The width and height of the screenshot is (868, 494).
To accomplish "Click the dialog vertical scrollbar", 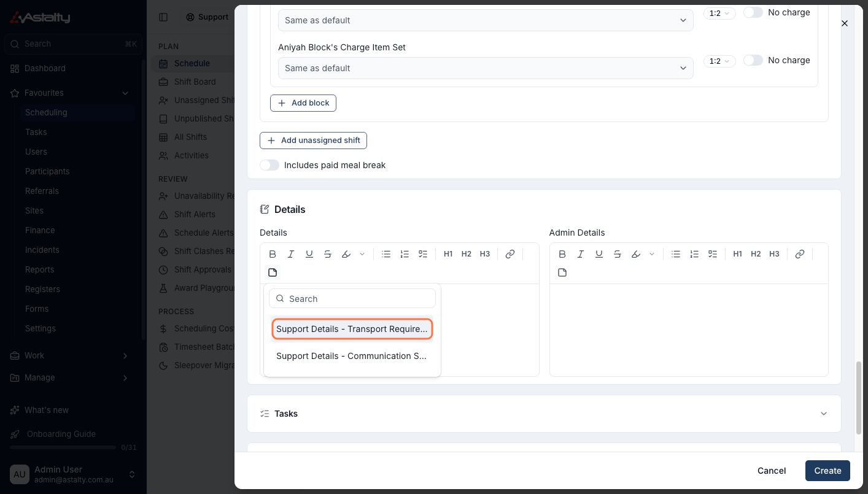I will (x=858, y=398).
